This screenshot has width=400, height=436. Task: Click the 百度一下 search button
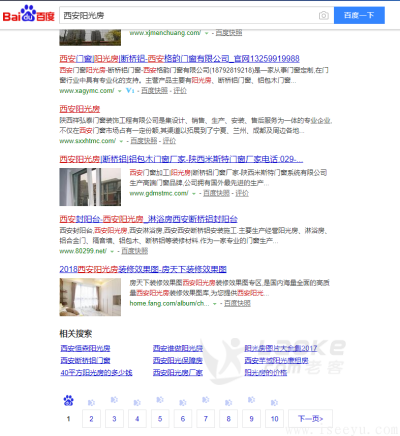pyautogui.click(x=359, y=15)
